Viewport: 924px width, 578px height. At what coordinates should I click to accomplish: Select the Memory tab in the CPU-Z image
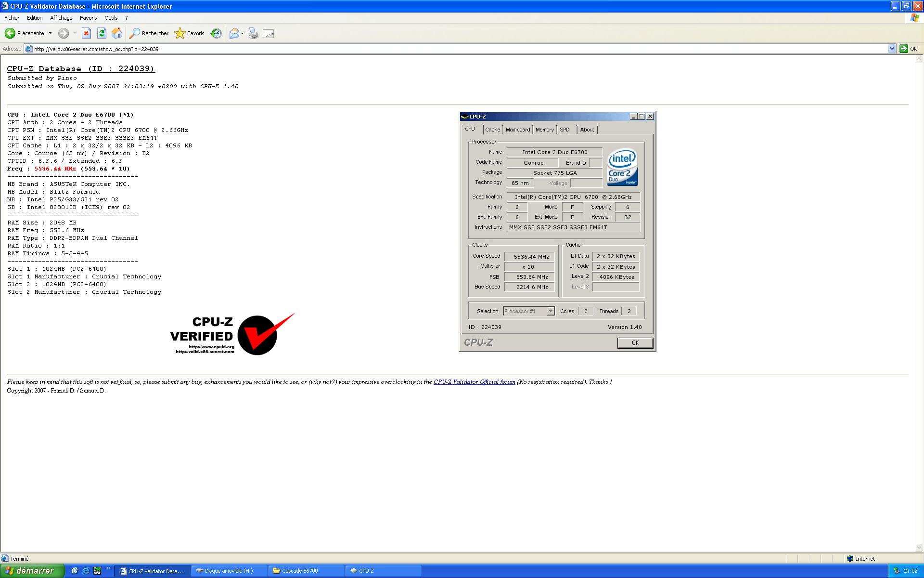[x=544, y=130]
